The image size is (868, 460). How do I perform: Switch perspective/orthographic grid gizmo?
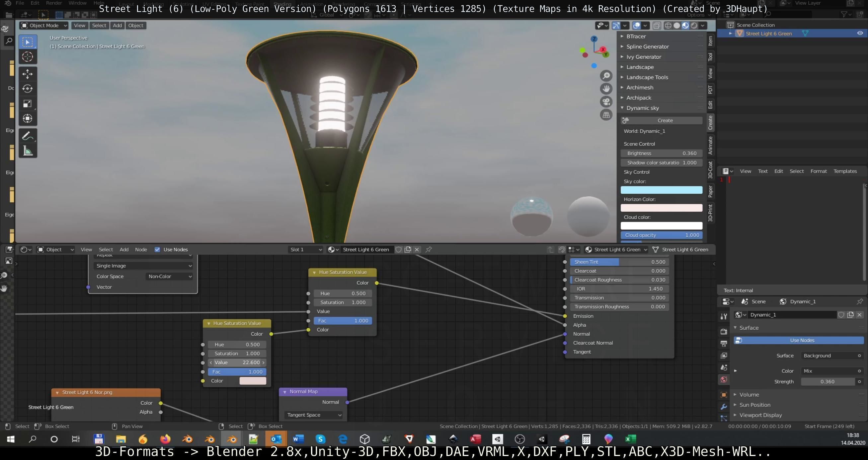pyautogui.click(x=606, y=115)
